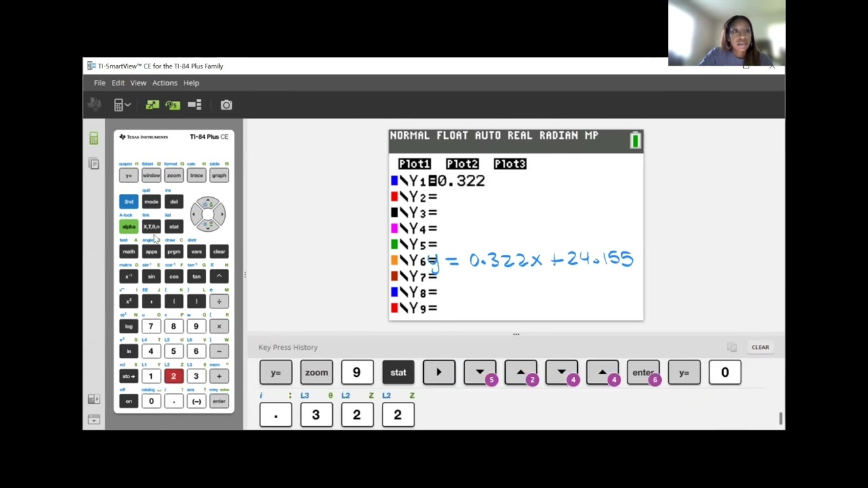The width and height of the screenshot is (868, 488).
Task: Click the prgm key
Action: 174,251
